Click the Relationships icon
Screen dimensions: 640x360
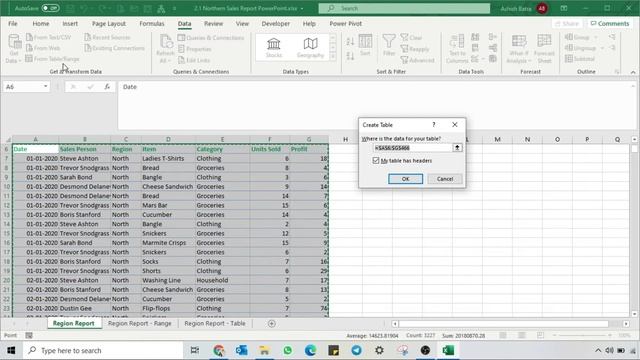pyautogui.click(x=493, y=48)
